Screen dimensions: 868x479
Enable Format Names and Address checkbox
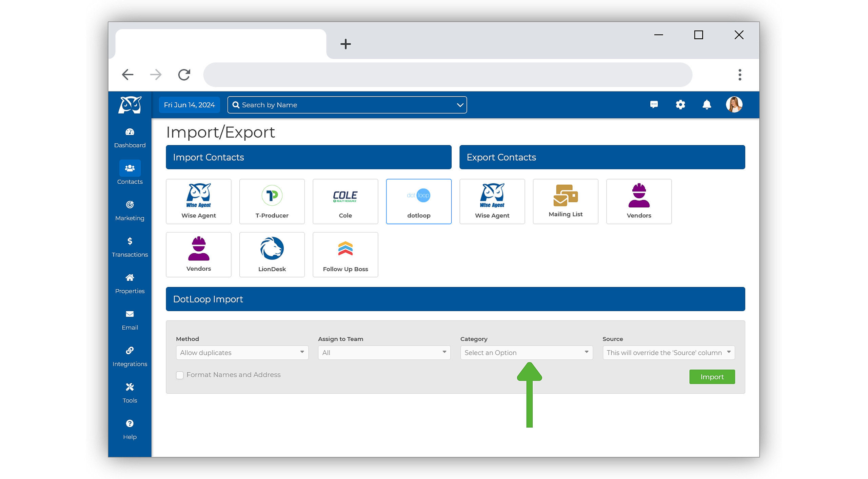pyautogui.click(x=180, y=375)
